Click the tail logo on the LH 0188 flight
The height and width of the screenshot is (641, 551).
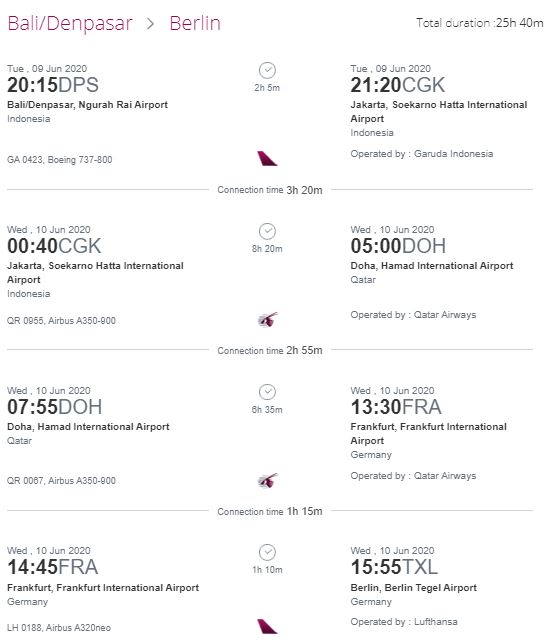[267, 626]
